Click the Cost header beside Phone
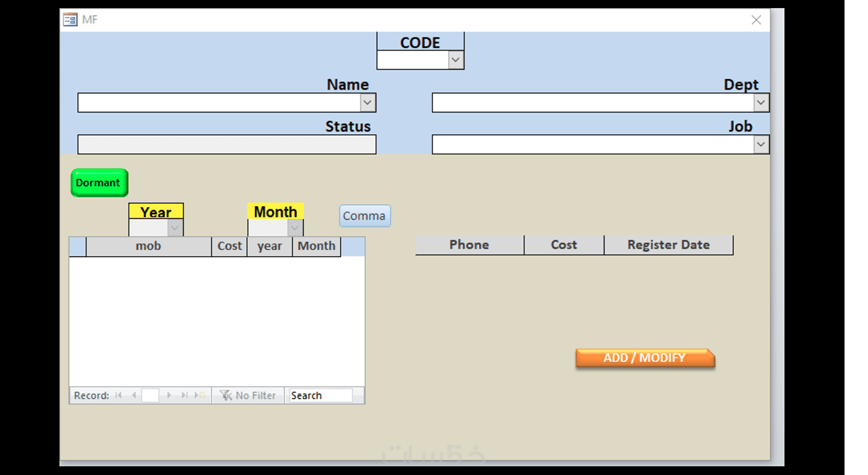The width and height of the screenshot is (868, 475). pos(564,245)
